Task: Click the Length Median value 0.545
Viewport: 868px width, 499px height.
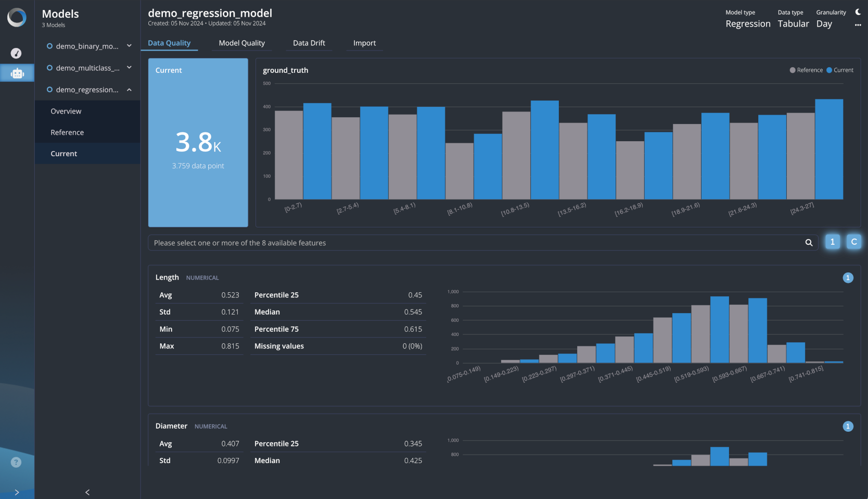Action: 413,312
